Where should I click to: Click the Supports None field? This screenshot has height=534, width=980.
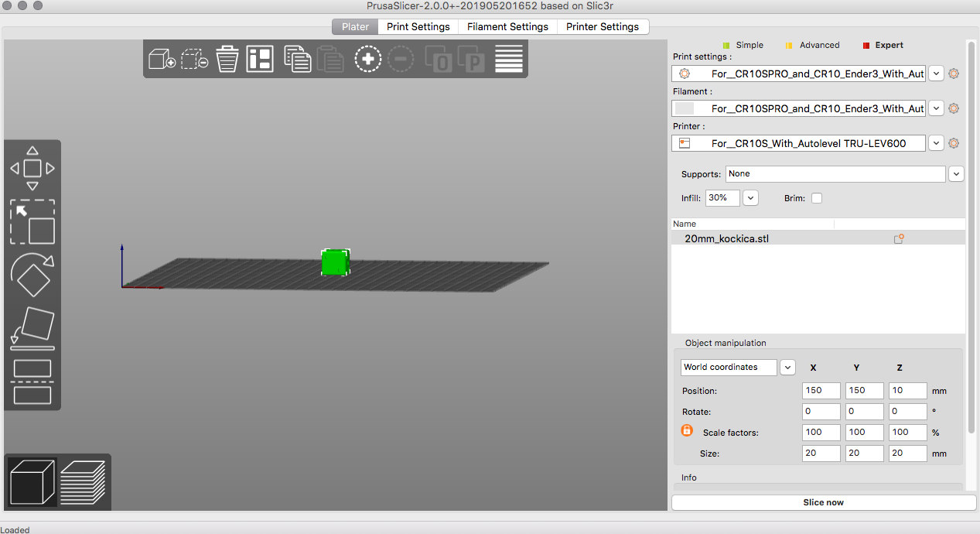click(x=835, y=174)
